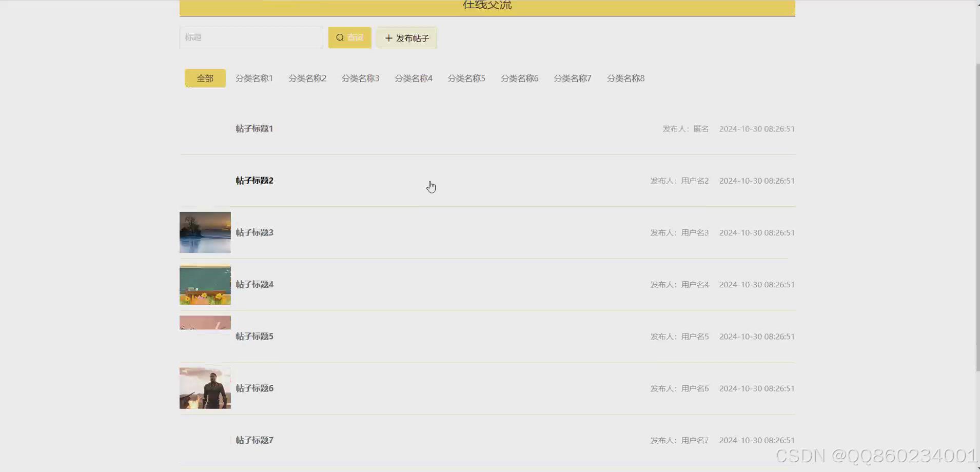Screen dimensions: 980x472
Task: Open the post titled 帖子标题1
Action: [254, 129]
